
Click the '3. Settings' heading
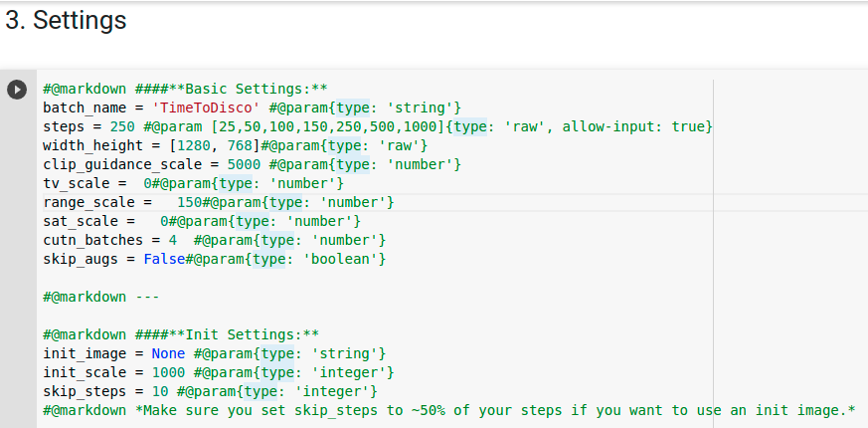pyautogui.click(x=66, y=21)
